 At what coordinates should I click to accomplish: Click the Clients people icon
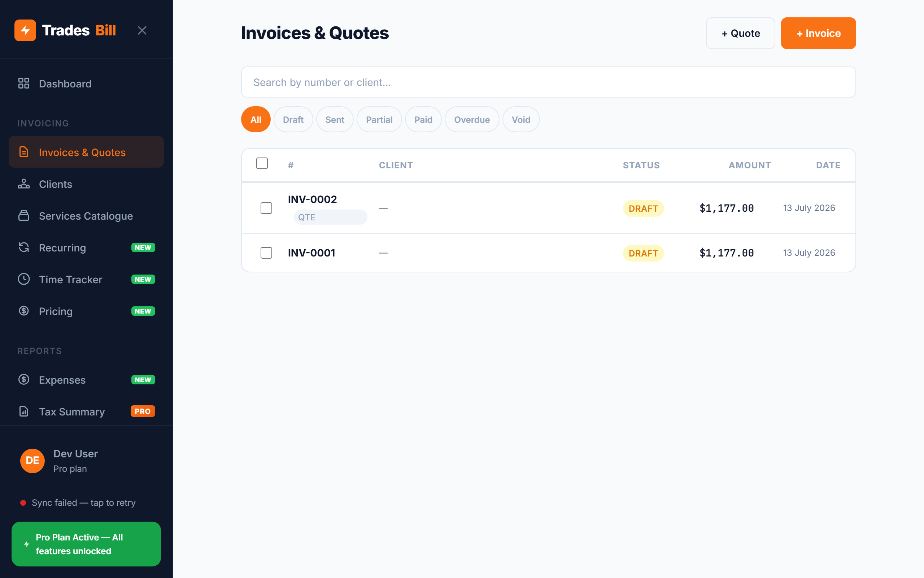coord(24,184)
